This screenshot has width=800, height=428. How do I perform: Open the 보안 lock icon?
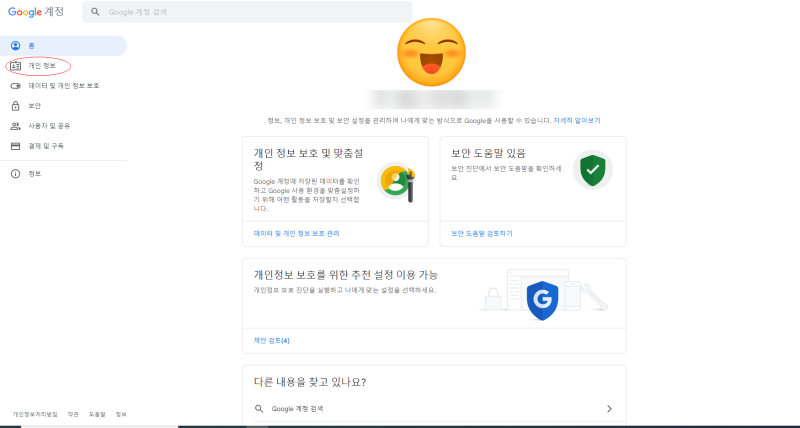pos(16,106)
